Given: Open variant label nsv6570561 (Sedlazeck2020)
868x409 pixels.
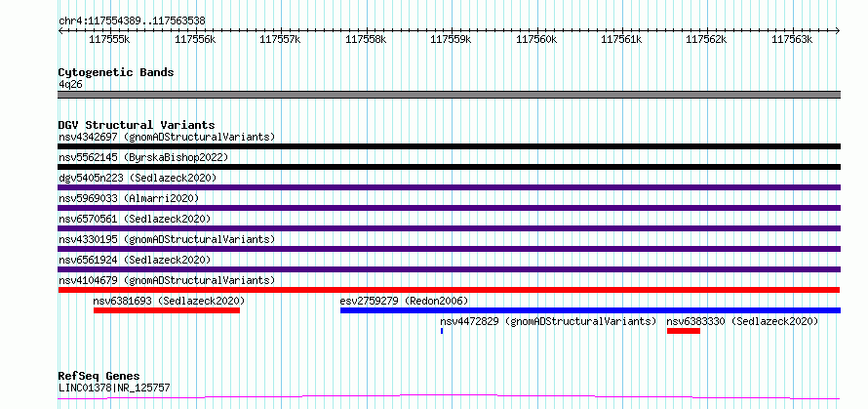Looking at the screenshot, I should tap(135, 219).
